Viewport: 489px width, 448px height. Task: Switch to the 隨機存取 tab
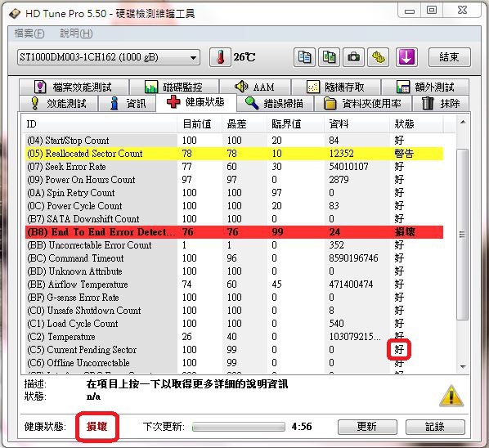(336, 87)
